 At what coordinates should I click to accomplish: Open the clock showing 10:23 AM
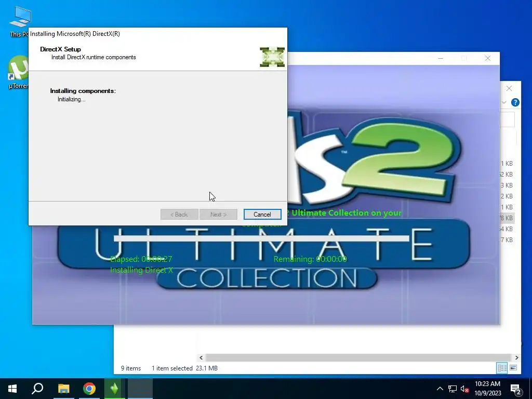pos(487,389)
